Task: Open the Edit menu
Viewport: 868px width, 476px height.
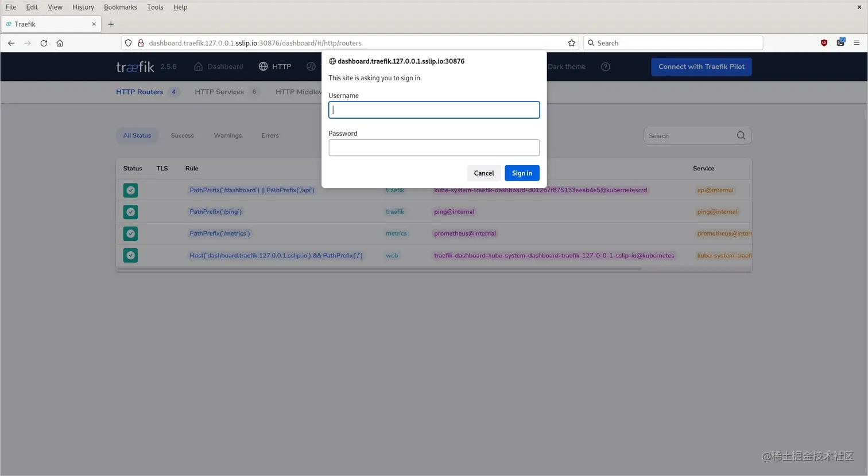Action: tap(32, 7)
